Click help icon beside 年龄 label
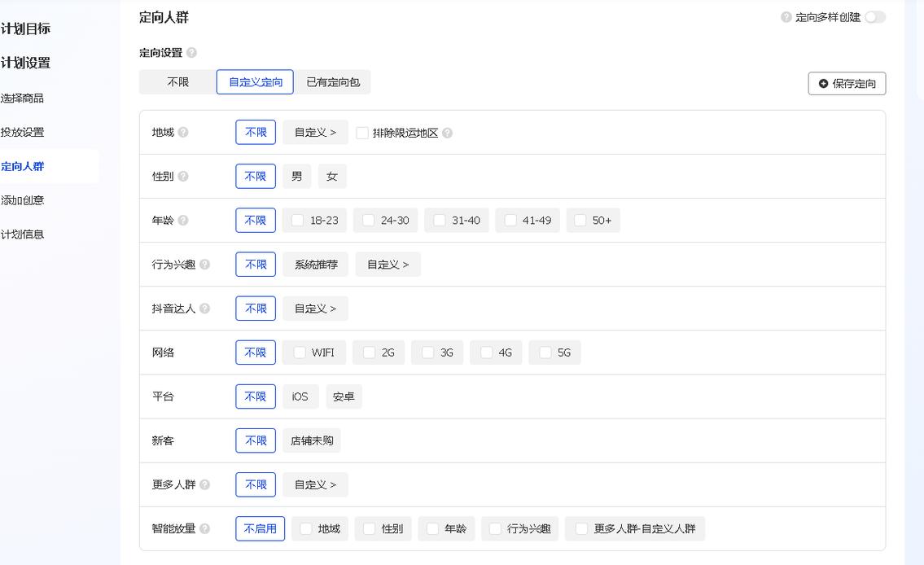The image size is (924, 565). [x=183, y=221]
